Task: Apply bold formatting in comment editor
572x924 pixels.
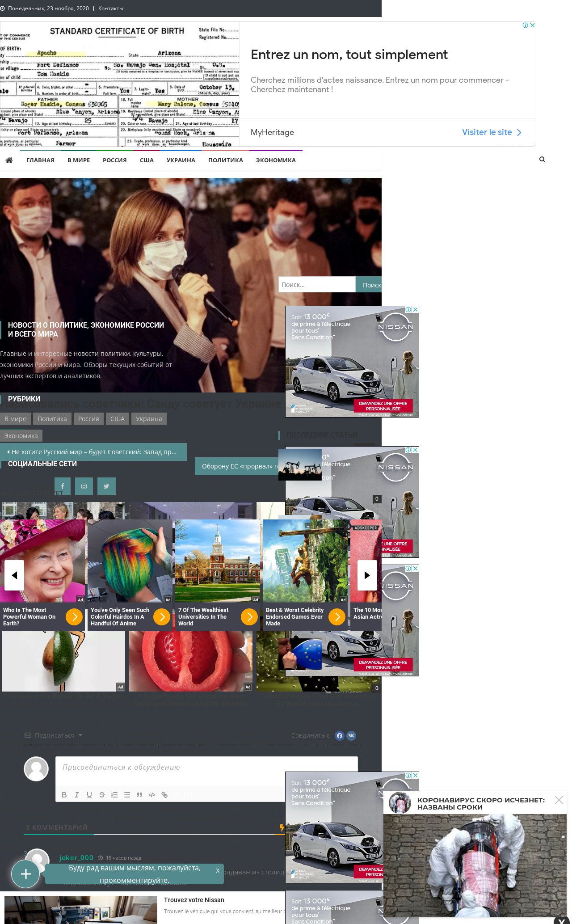Action: click(x=64, y=794)
